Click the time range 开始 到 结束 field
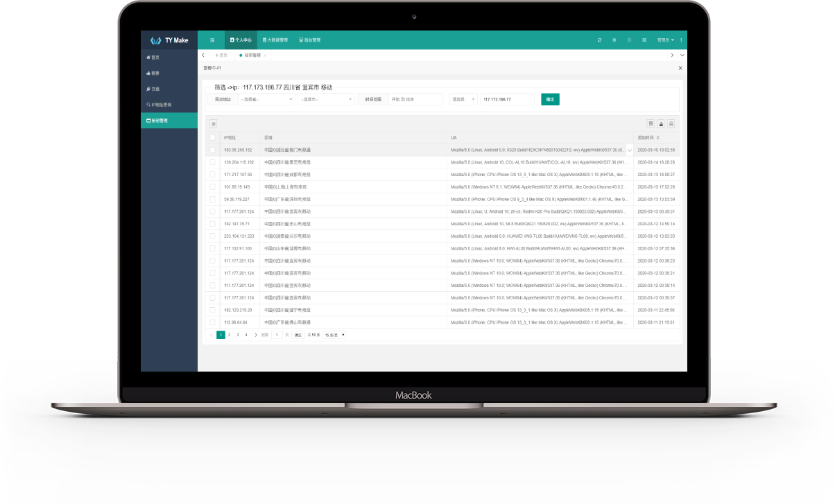The width and height of the screenshot is (835, 504). click(415, 100)
